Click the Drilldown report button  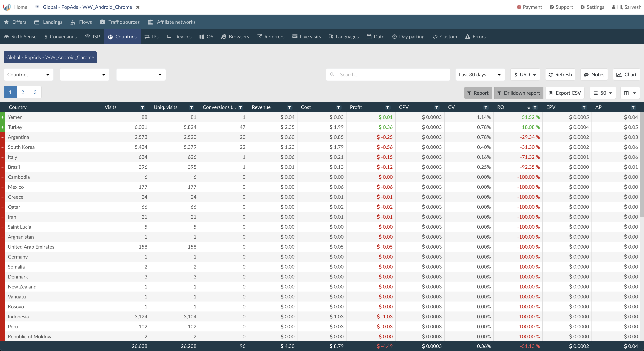[x=518, y=93]
